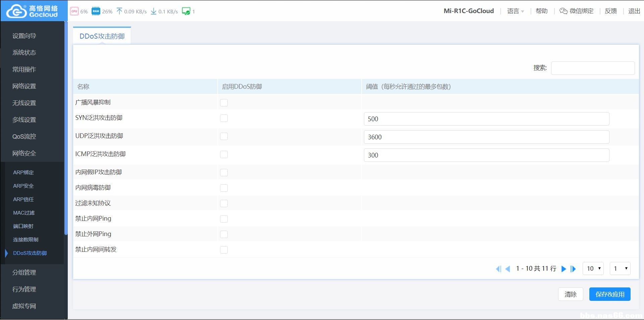Click the online devices monitor icon
The image size is (644, 320).
186,11
